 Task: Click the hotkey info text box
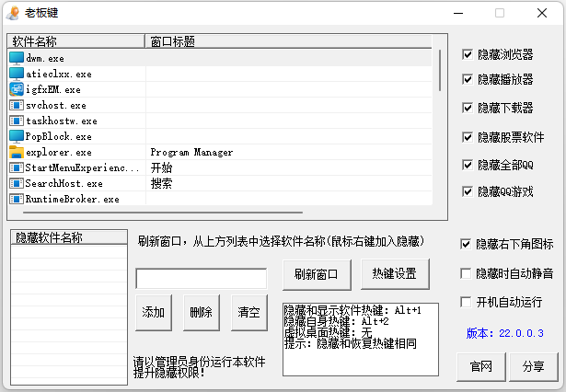361,340
